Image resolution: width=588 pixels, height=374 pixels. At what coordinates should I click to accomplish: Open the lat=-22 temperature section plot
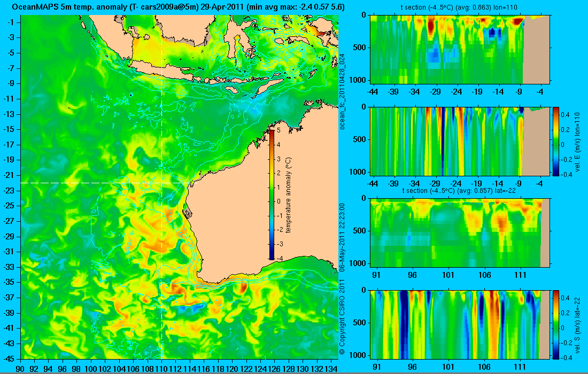point(460,233)
